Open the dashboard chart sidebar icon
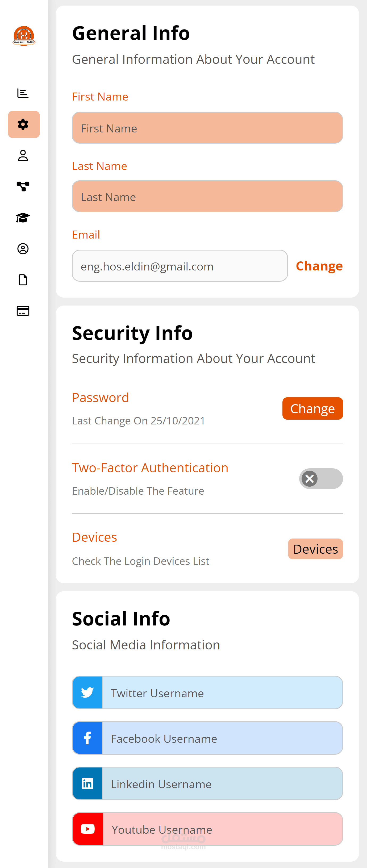This screenshot has height=868, width=367. (23, 93)
